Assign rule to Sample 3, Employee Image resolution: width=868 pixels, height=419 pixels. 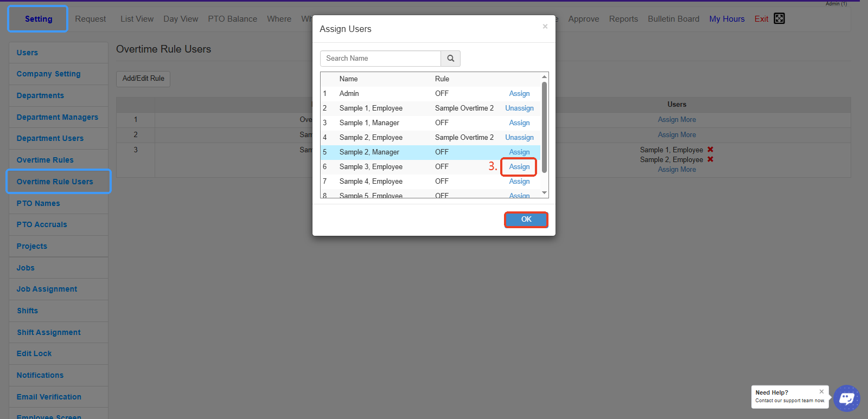tap(519, 167)
